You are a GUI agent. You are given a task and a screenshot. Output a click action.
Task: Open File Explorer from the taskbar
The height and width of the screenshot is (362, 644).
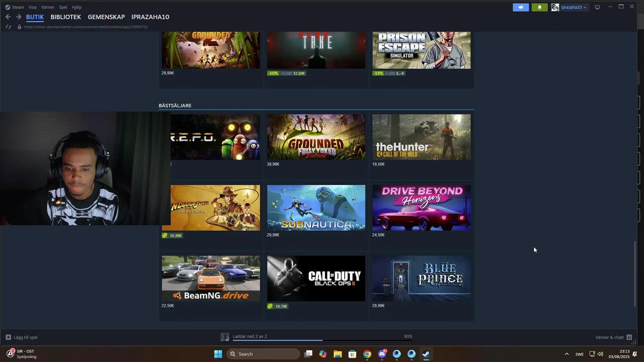338,354
